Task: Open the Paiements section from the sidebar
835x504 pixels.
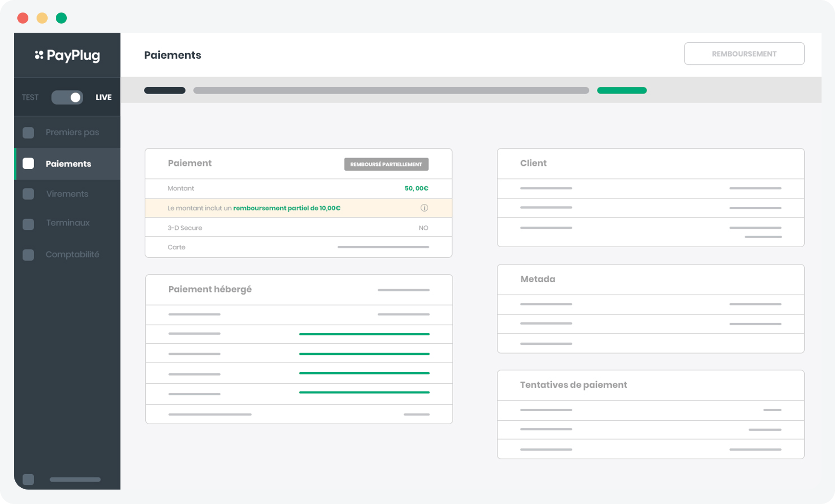Action: coord(68,164)
